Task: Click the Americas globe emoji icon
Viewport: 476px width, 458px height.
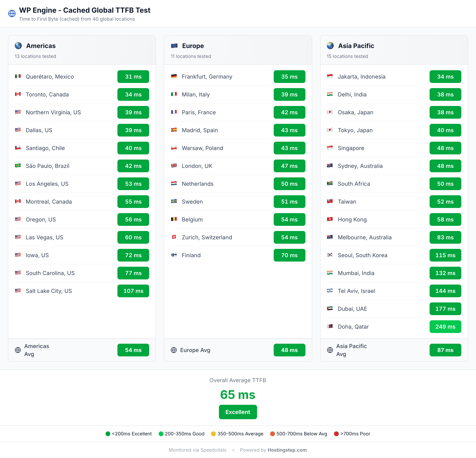Action: [x=18, y=46]
